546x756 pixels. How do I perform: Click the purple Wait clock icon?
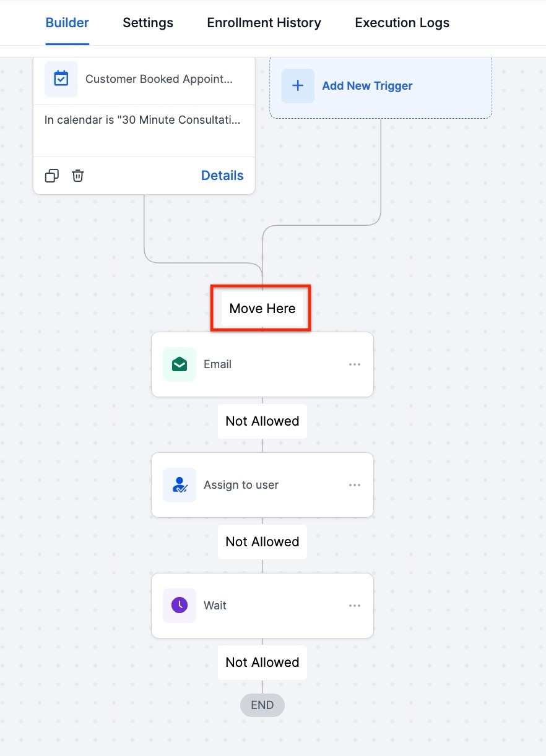[x=180, y=606]
